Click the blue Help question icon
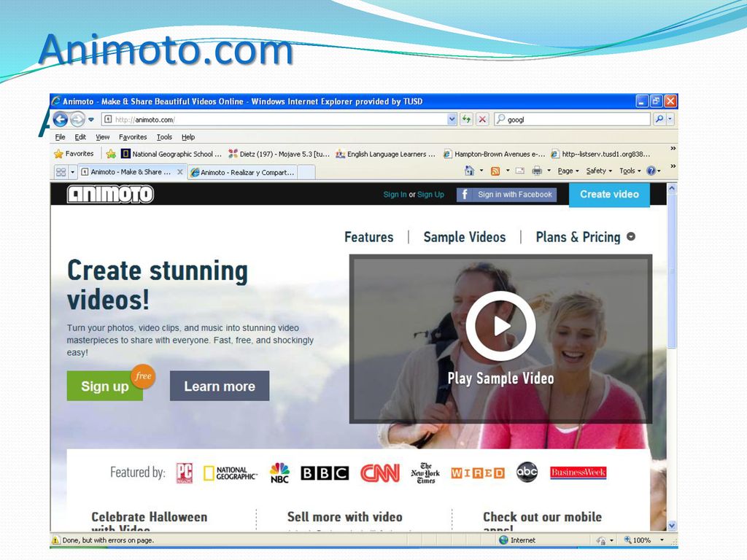 click(x=651, y=171)
